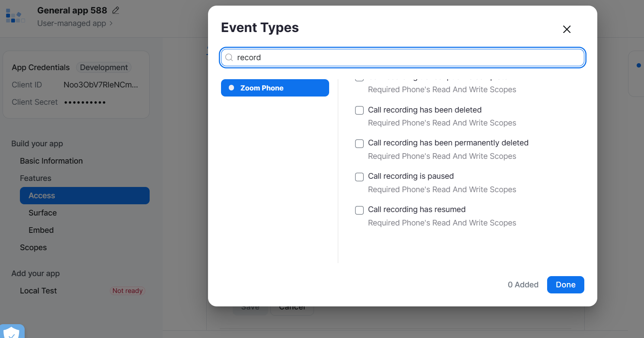644x338 pixels.
Task: Click the shield icon at bottom-left
Action: [x=12, y=332]
